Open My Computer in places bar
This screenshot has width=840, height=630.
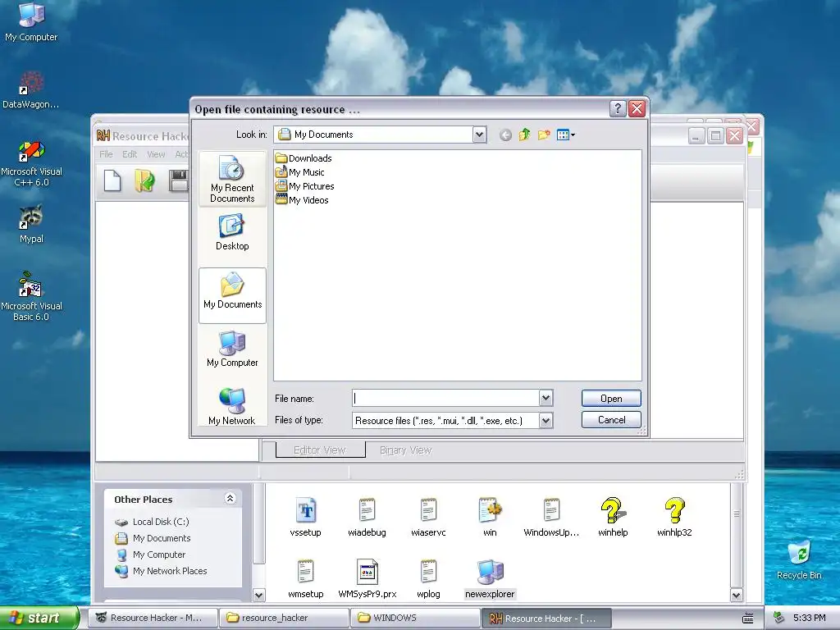click(x=232, y=349)
